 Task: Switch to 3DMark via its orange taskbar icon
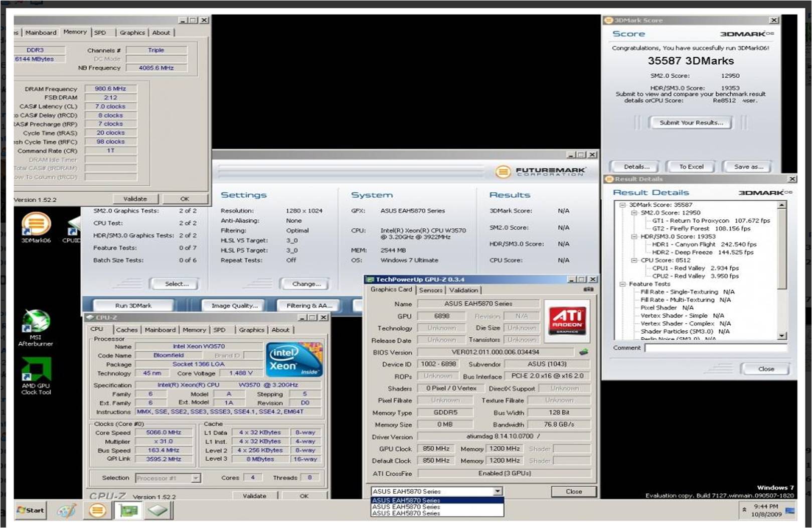click(97, 511)
